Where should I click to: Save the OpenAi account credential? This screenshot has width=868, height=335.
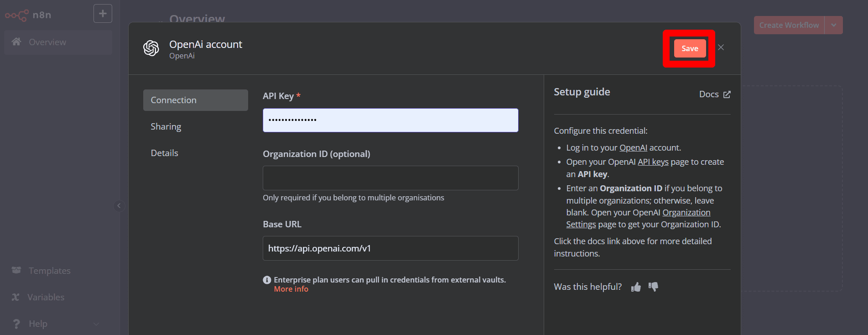tap(690, 48)
